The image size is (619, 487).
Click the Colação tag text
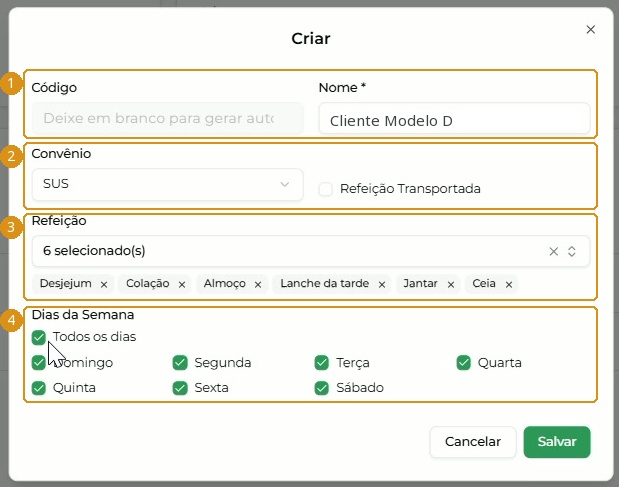[x=148, y=283]
